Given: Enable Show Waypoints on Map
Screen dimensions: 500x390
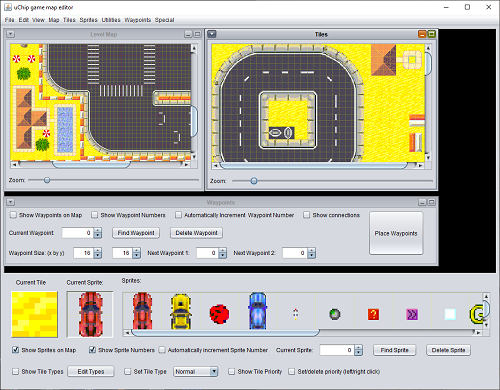Looking at the screenshot, I should (x=13, y=215).
